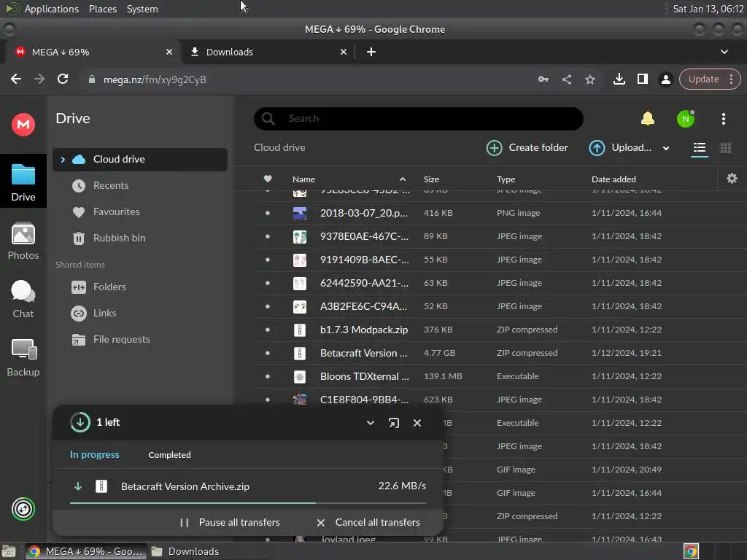Image resolution: width=747 pixels, height=560 pixels.
Task: Switch to grid thumbnail view
Action: (x=726, y=148)
